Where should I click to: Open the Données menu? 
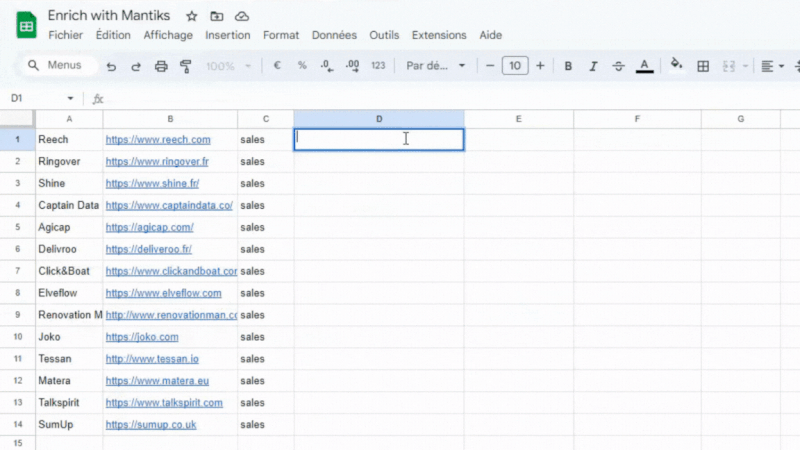(334, 35)
